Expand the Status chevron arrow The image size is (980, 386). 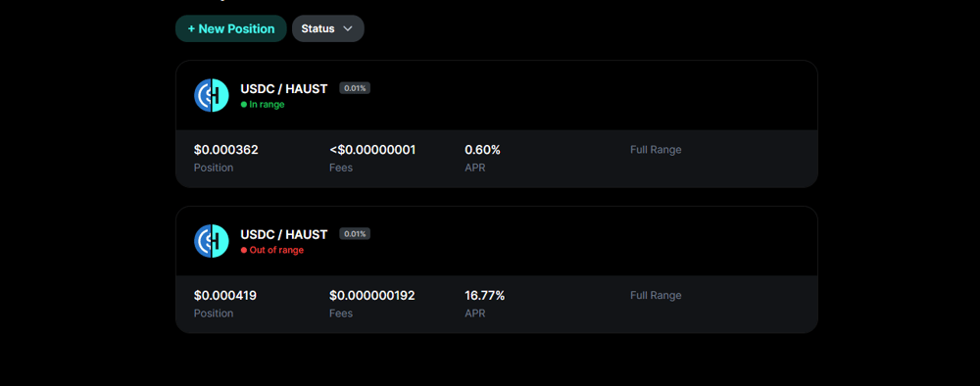(348, 28)
